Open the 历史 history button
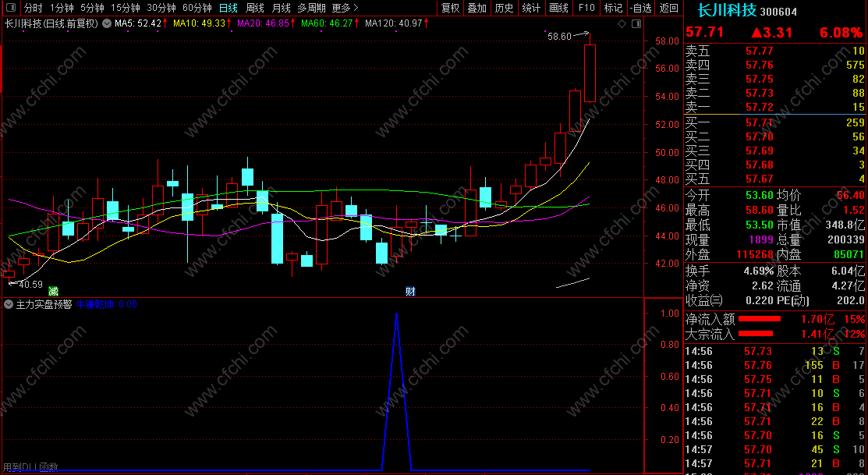 (504, 8)
